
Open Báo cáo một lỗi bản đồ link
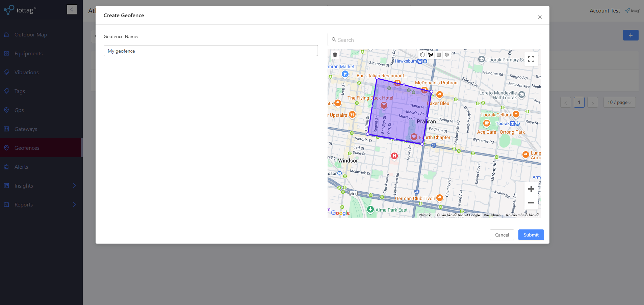(x=522, y=215)
